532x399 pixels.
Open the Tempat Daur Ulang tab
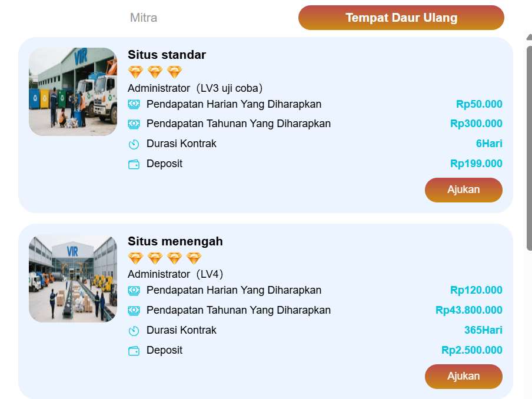point(401,18)
